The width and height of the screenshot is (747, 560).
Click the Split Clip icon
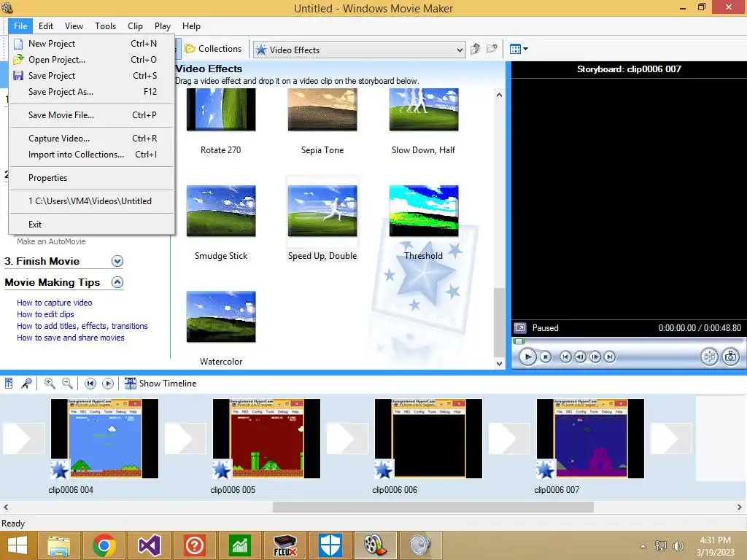point(709,357)
